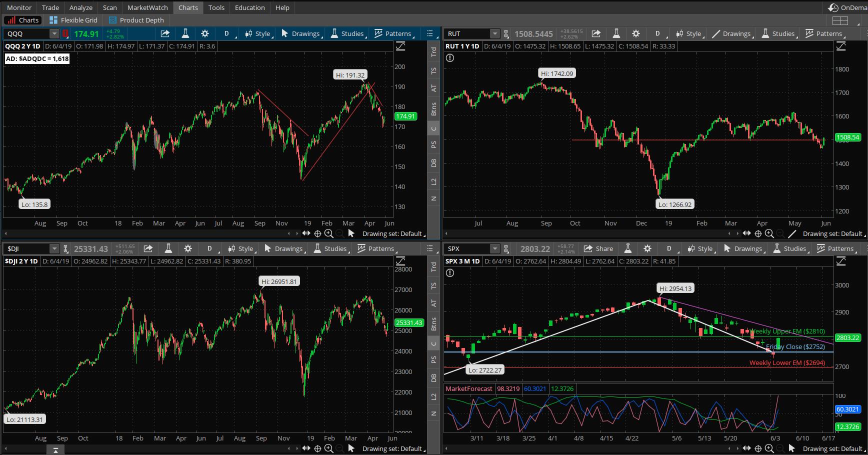Click the Share button in the SPX toolbar

(598, 248)
